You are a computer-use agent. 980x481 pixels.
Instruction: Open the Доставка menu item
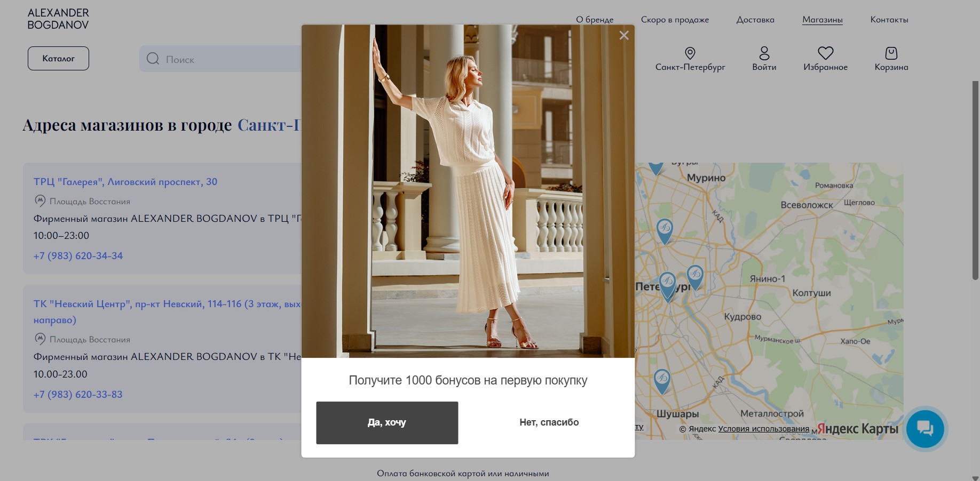(755, 20)
